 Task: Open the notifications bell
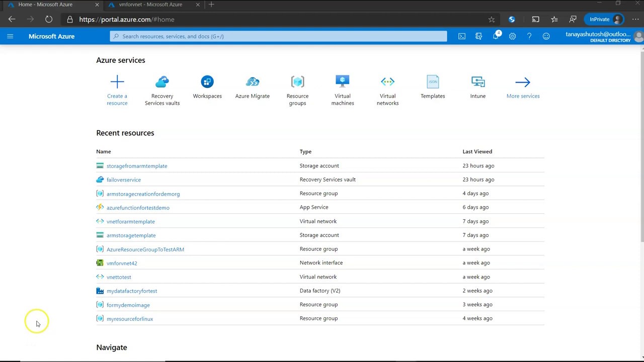[496, 36]
